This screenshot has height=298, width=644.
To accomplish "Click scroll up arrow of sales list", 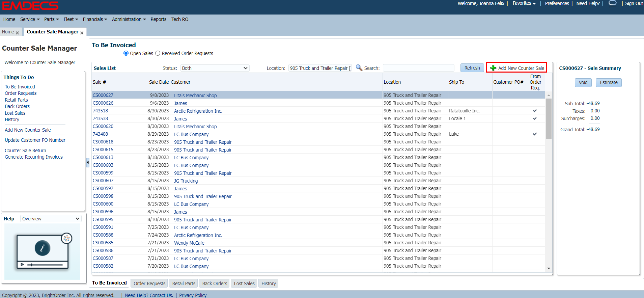I will click(x=549, y=95).
